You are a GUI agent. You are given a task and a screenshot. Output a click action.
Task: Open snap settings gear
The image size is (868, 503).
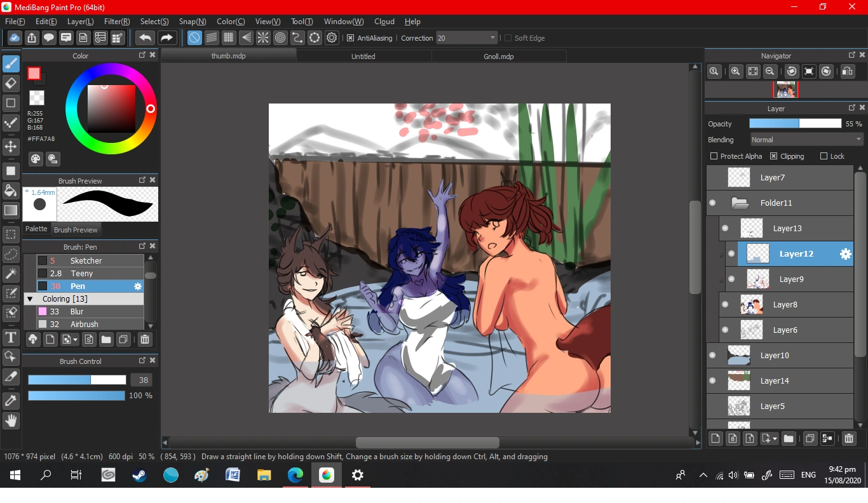332,38
